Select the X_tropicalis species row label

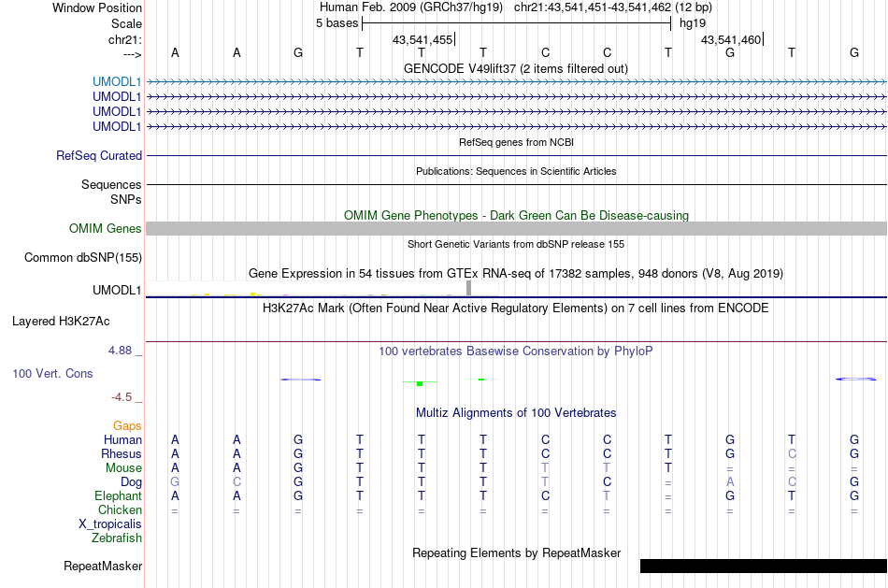click(110, 524)
